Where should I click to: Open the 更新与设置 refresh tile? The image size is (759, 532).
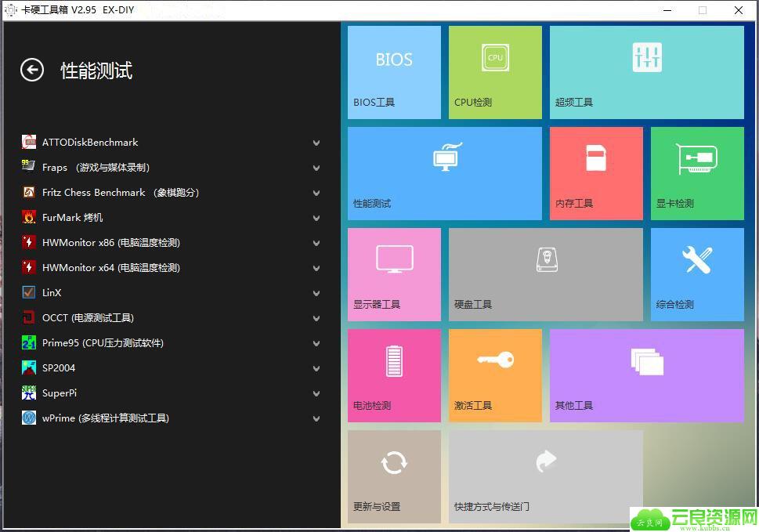click(394, 477)
